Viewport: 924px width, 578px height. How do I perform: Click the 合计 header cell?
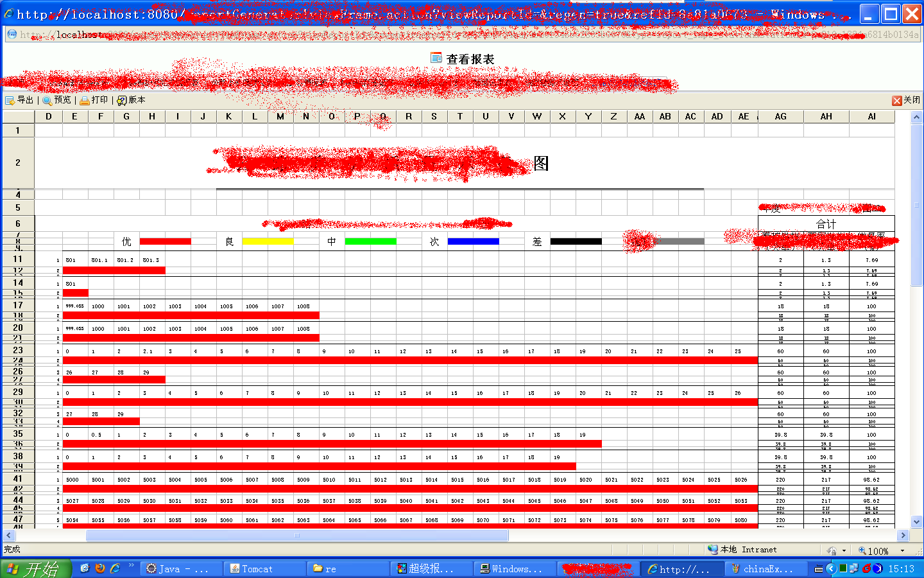click(x=826, y=223)
